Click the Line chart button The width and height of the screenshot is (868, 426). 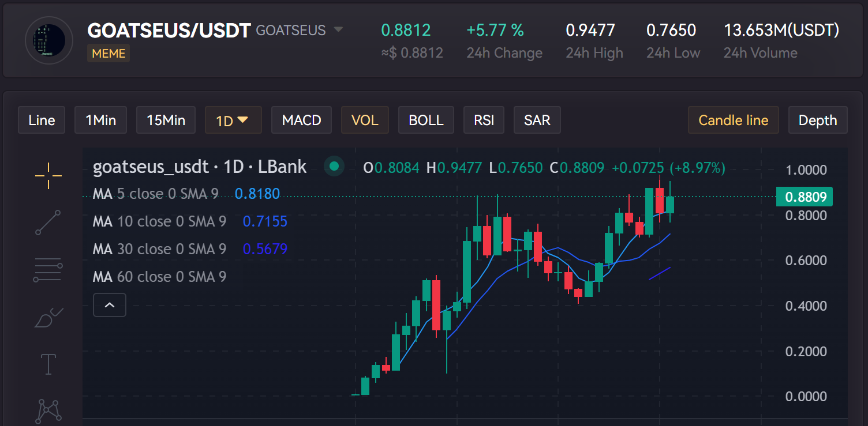click(x=42, y=120)
